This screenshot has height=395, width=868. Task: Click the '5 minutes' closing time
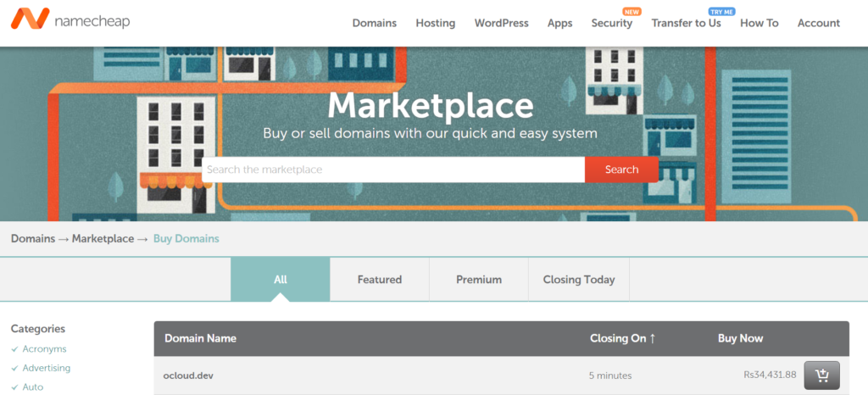pos(610,376)
